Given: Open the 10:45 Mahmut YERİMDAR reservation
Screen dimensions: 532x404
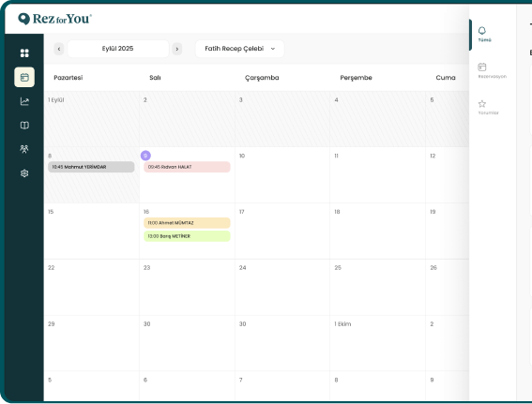Looking at the screenshot, I should tap(91, 167).
